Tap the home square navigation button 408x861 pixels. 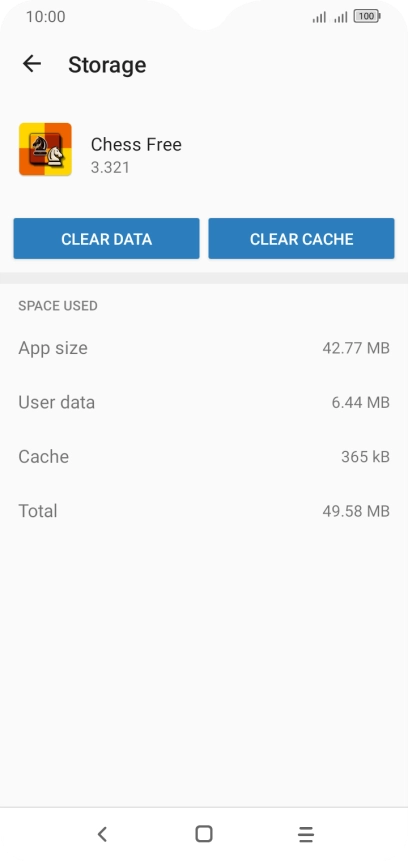point(204,834)
